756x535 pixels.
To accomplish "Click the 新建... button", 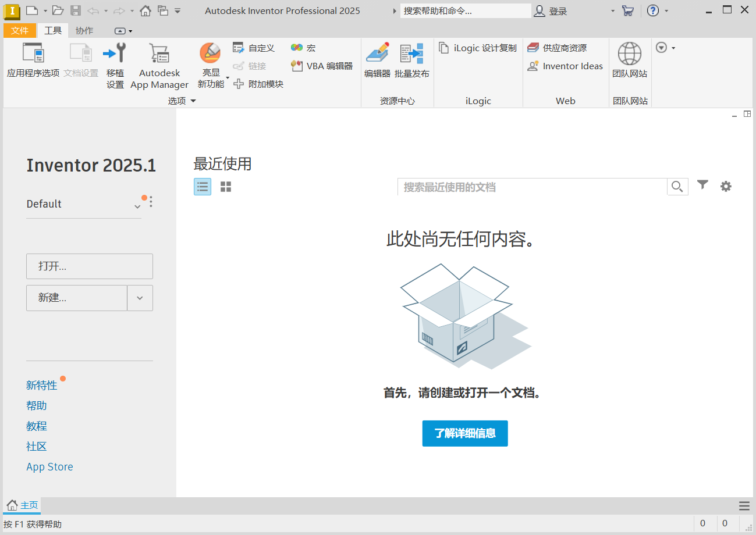I will click(x=77, y=298).
